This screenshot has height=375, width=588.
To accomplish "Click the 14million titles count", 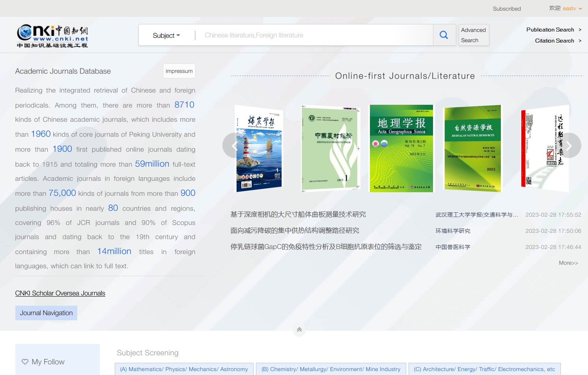I will 114,251.
